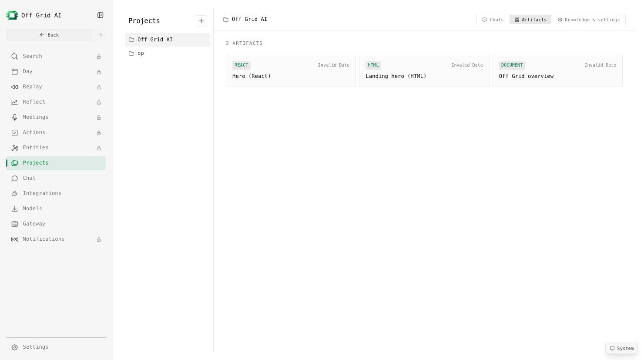644x360 pixels.
Task: Open the Landing hero (HTML) artifact card
Action: pyautogui.click(x=424, y=71)
